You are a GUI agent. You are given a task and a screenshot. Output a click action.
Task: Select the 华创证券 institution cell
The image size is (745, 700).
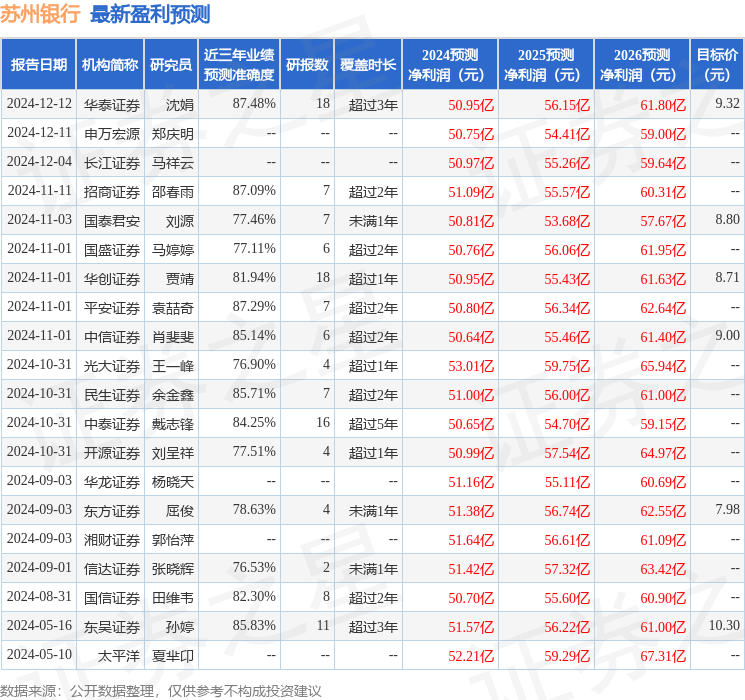[112, 279]
